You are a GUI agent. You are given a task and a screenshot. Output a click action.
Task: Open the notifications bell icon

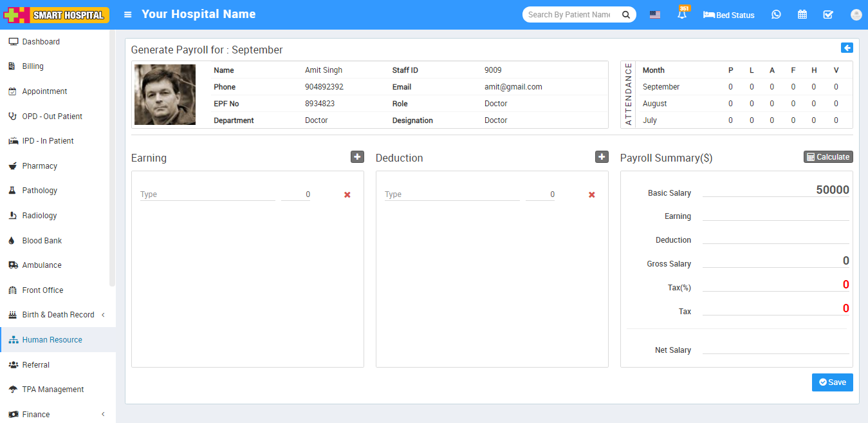(682, 14)
